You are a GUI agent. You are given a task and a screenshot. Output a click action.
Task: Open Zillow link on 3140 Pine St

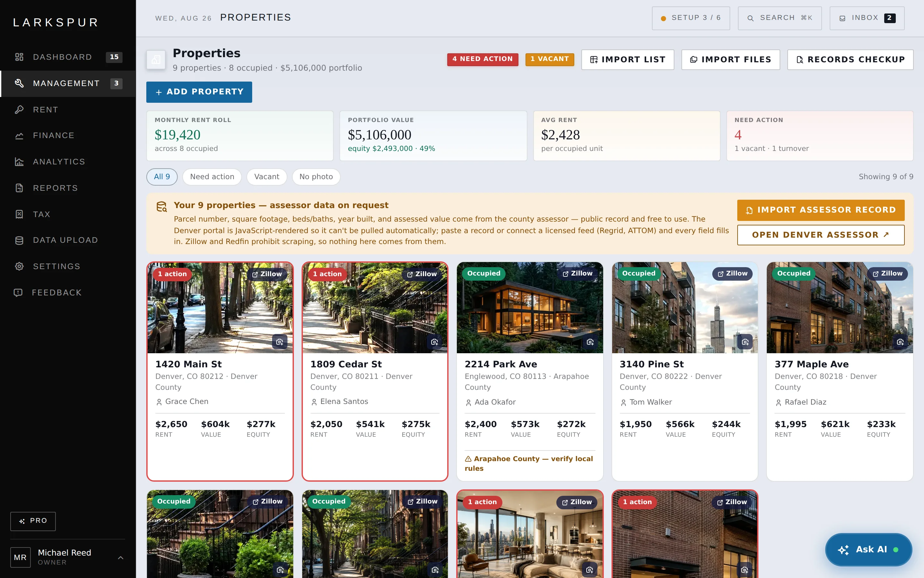click(733, 274)
